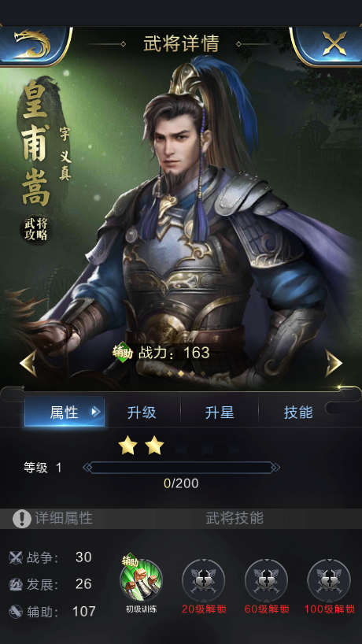This screenshot has width=362, height=644.
Task: Tap locked skill unlocking at 60级
Action: pyautogui.click(x=266, y=580)
